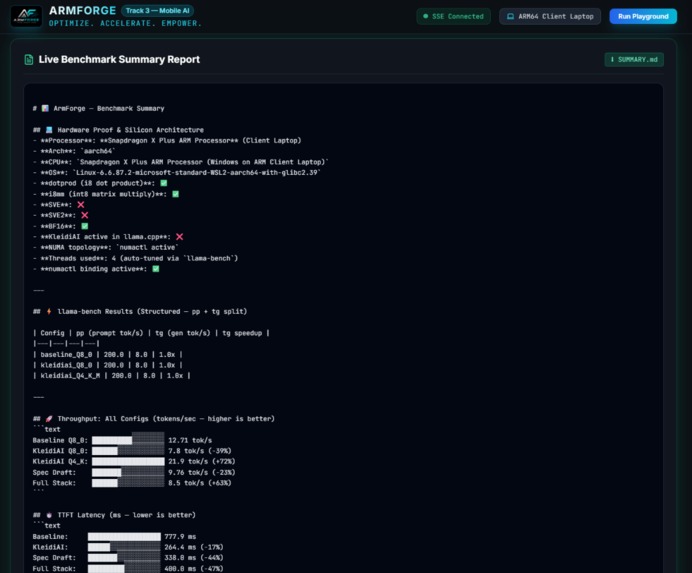
Task: Click the lightning emoji before llama-bench Results
Action: pyautogui.click(x=49, y=311)
